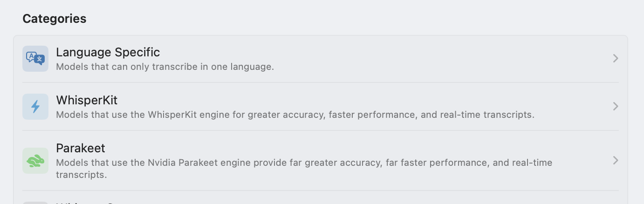644x204 pixels.
Task: Click the Language Specific translation bubbles icon
Action: (35, 59)
